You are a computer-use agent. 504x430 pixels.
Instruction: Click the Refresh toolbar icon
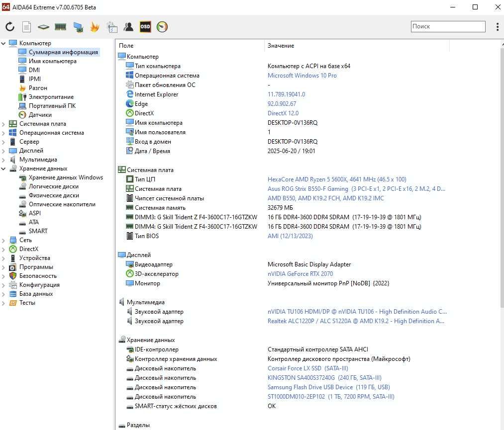pos(10,27)
